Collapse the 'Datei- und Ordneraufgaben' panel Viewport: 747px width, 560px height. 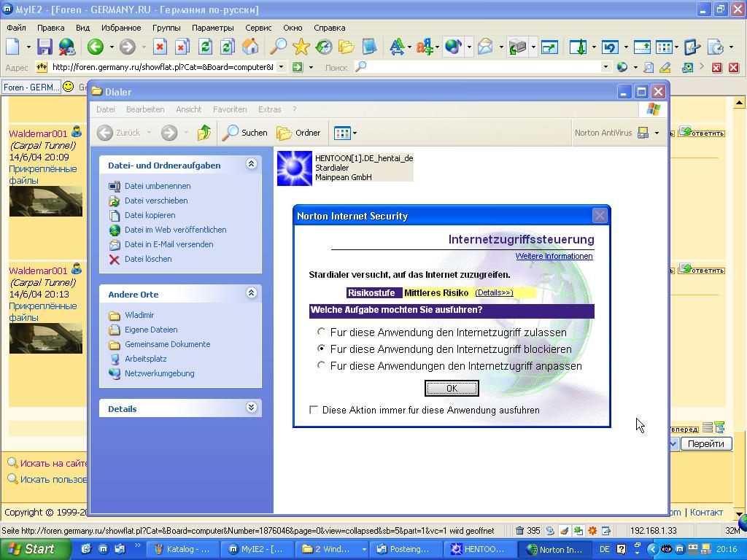pos(251,164)
